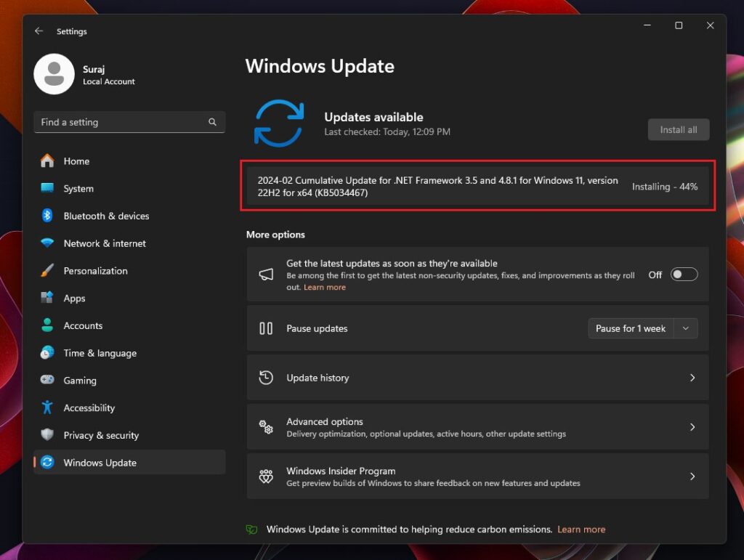This screenshot has width=744, height=560.
Task: Select Time & language in sidebar
Action: pyautogui.click(x=129, y=353)
